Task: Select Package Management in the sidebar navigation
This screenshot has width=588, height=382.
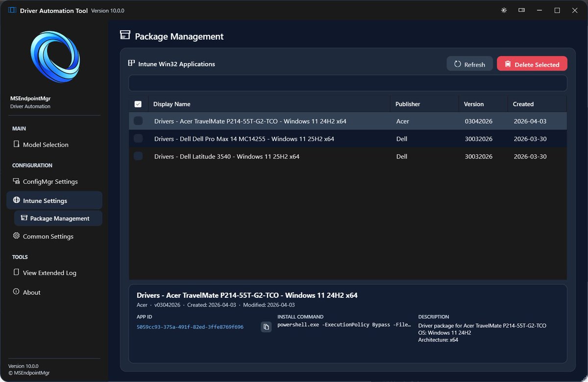Action: (57, 218)
